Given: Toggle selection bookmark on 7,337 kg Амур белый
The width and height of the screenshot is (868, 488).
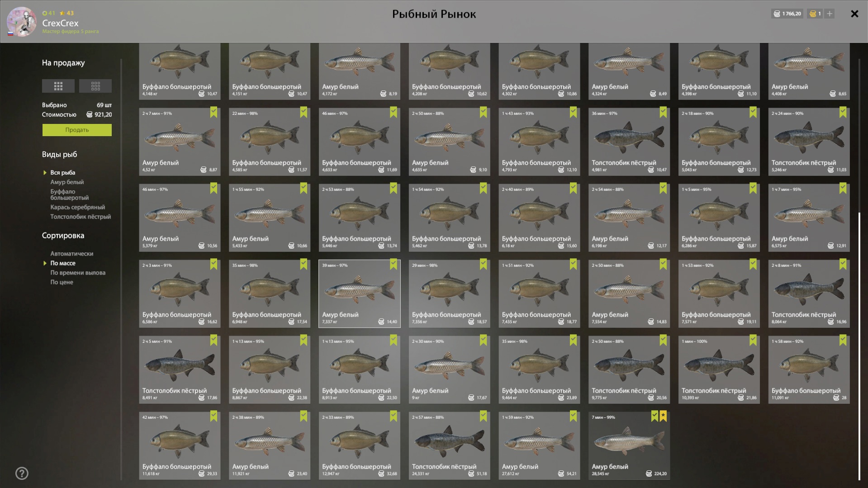Looking at the screenshot, I should point(394,264).
